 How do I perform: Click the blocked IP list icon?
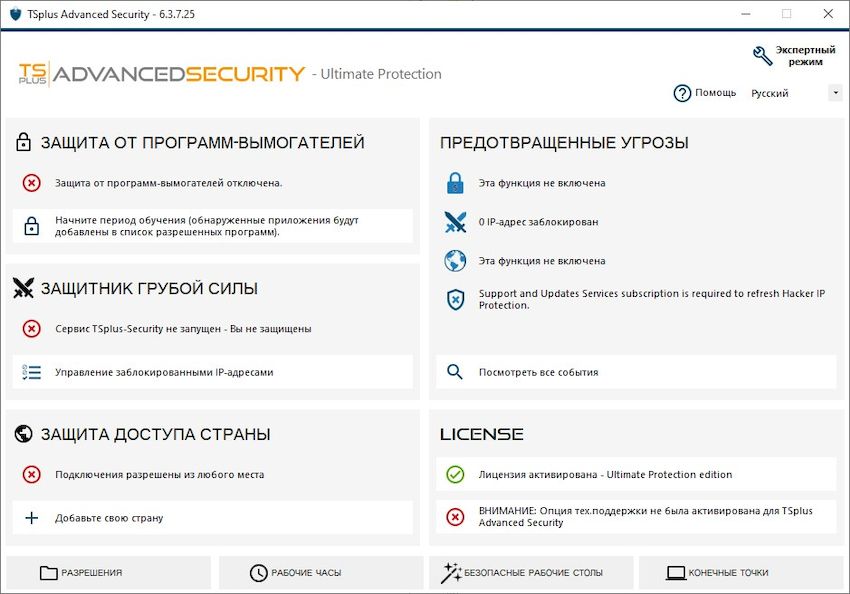coord(31,372)
